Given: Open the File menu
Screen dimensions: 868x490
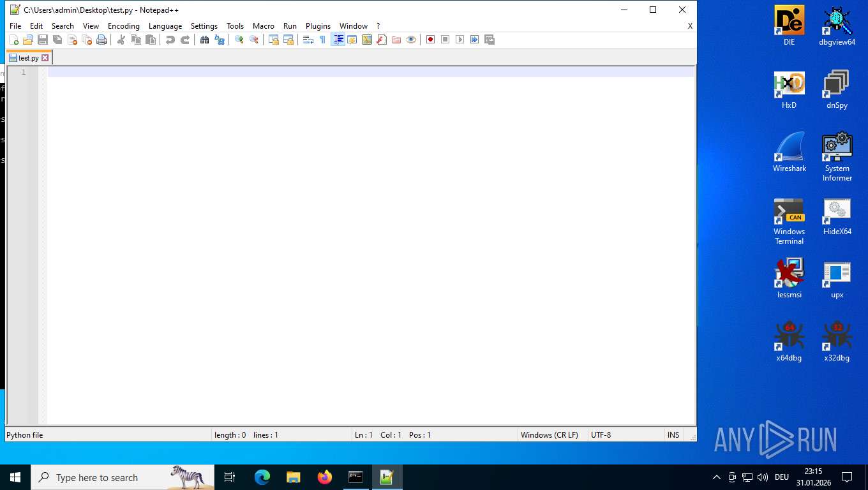Looking at the screenshot, I should click(x=15, y=26).
